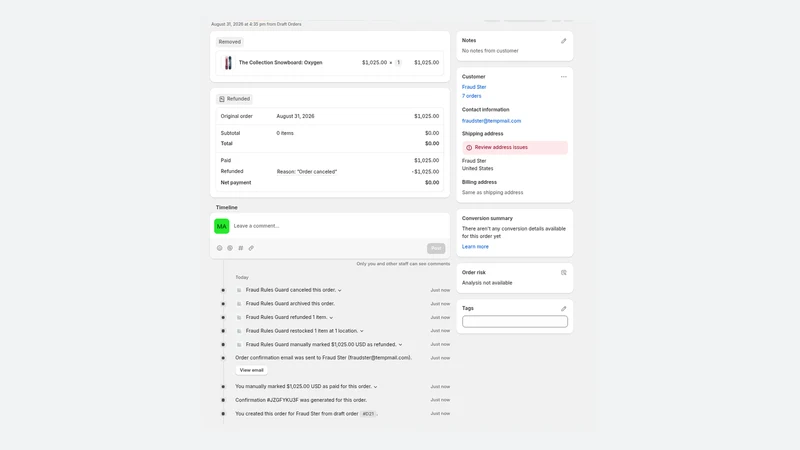Viewport: 800px width, 450px height.
Task: Click the Post comment button
Action: (436, 248)
